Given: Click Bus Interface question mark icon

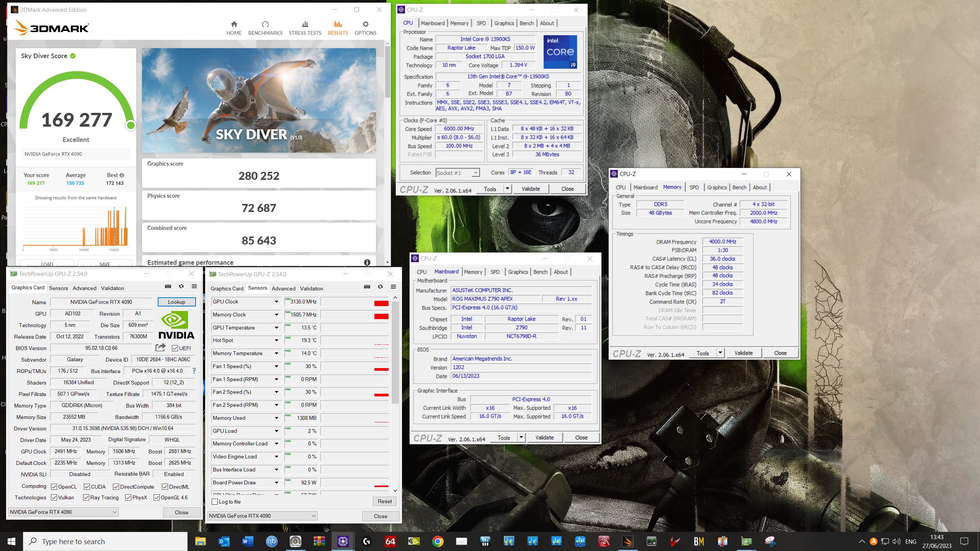Looking at the screenshot, I should tap(194, 371).
